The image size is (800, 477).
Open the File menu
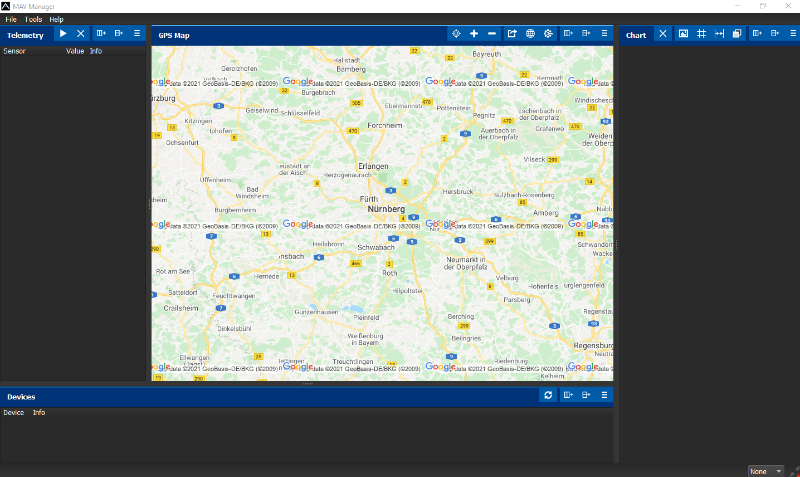pyautogui.click(x=11, y=19)
